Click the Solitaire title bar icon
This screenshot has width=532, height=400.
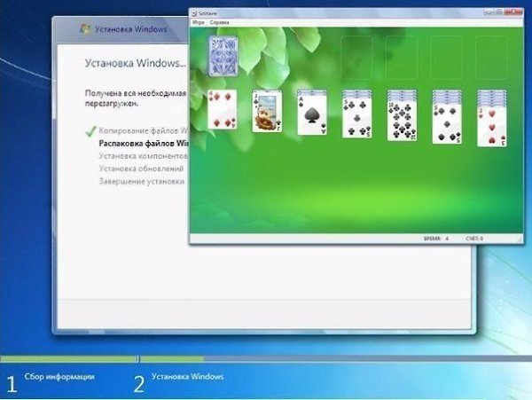pos(194,13)
